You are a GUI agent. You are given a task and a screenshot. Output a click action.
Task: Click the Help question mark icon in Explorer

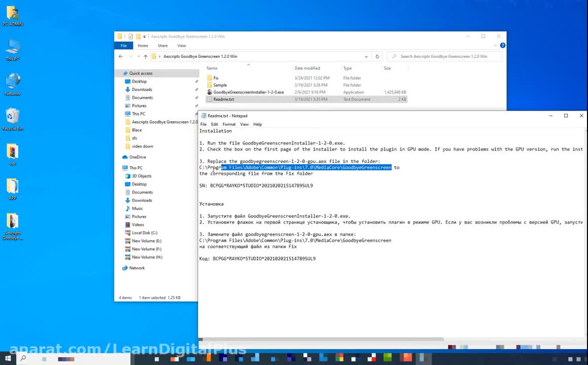pyautogui.click(x=503, y=46)
